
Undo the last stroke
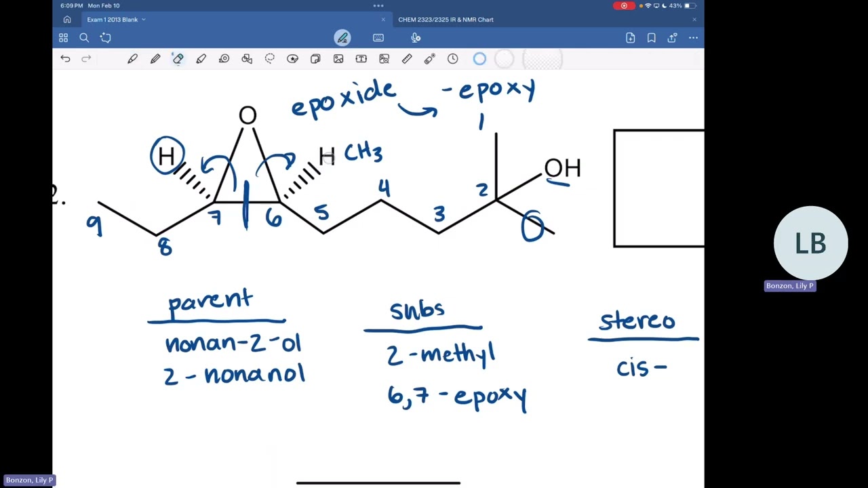(x=65, y=59)
